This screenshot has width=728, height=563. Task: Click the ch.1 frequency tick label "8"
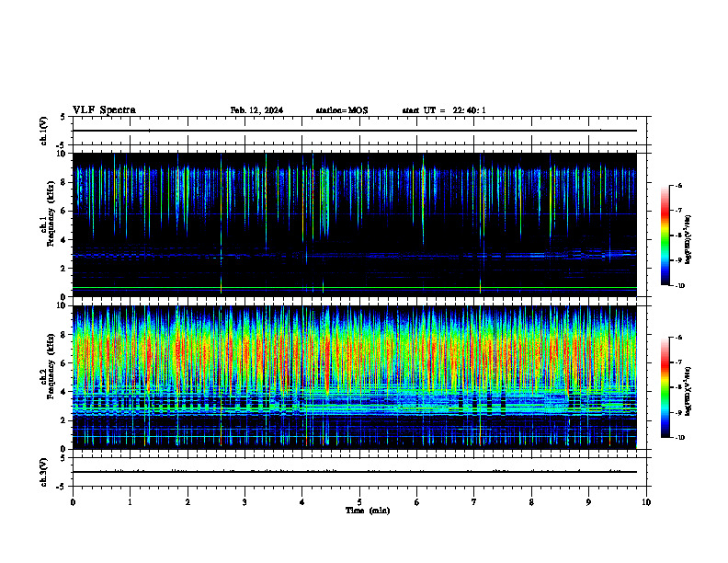63,182
